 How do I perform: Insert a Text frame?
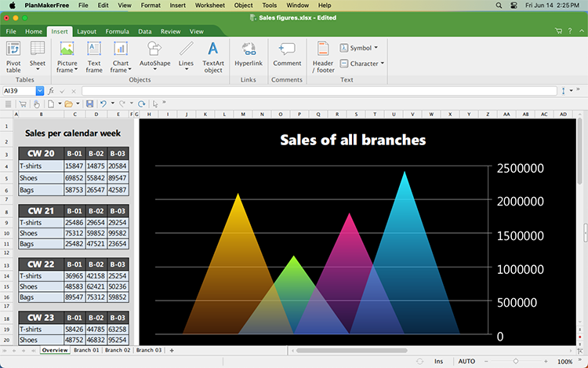[94, 56]
